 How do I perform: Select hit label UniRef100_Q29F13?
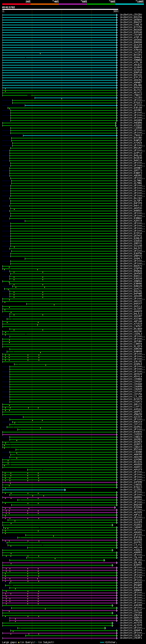tap(131, 153)
